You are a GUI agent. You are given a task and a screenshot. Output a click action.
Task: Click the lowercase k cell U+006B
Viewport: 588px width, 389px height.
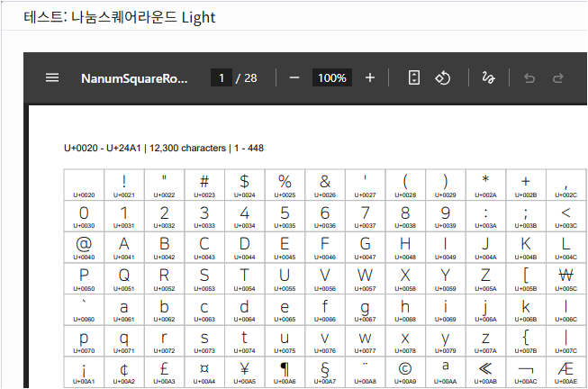point(526,310)
